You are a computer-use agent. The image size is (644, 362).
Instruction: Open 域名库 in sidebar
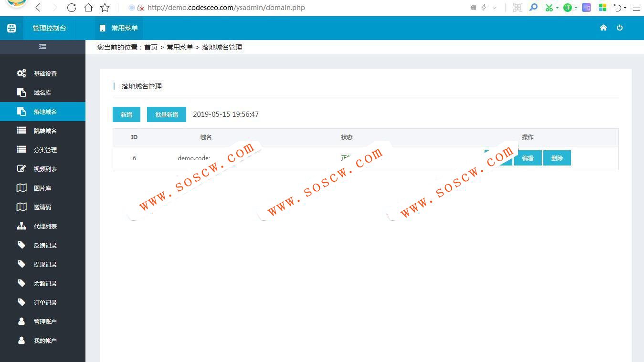42,93
